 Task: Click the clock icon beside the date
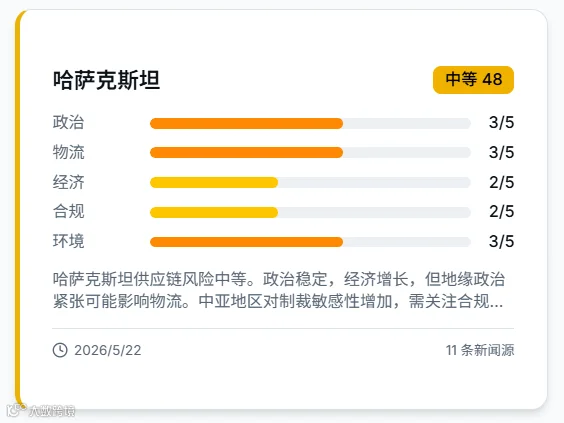[60, 350]
